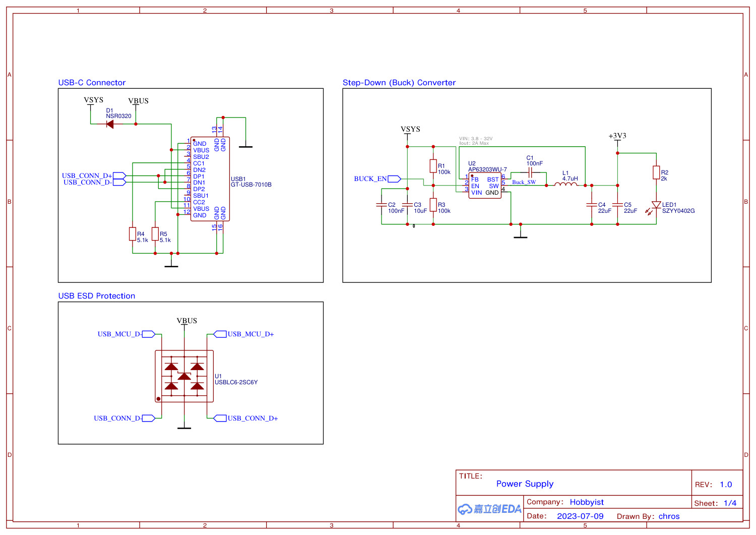The width and height of the screenshot is (756, 535).
Task: Select the U1 USBLC6-2SC6Y ESD protection symbol
Action: pyautogui.click(x=185, y=376)
